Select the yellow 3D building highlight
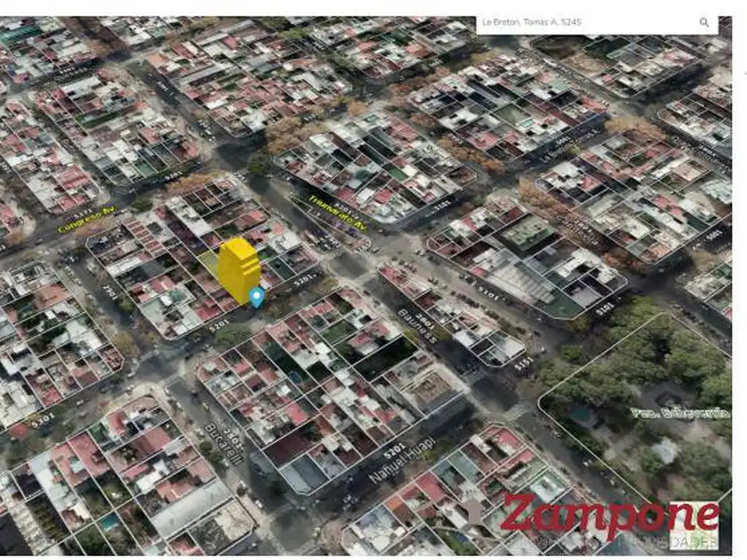747x560 pixels. point(239,270)
